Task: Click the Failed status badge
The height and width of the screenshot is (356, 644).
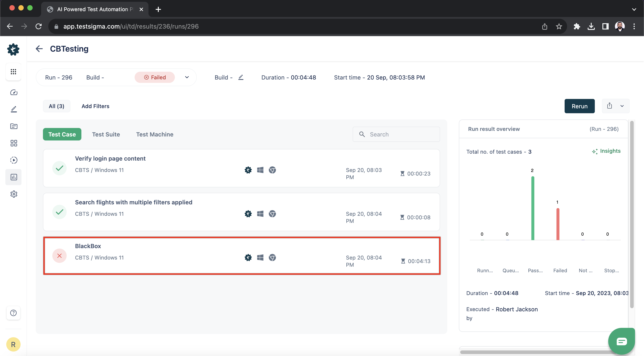Action: (155, 77)
